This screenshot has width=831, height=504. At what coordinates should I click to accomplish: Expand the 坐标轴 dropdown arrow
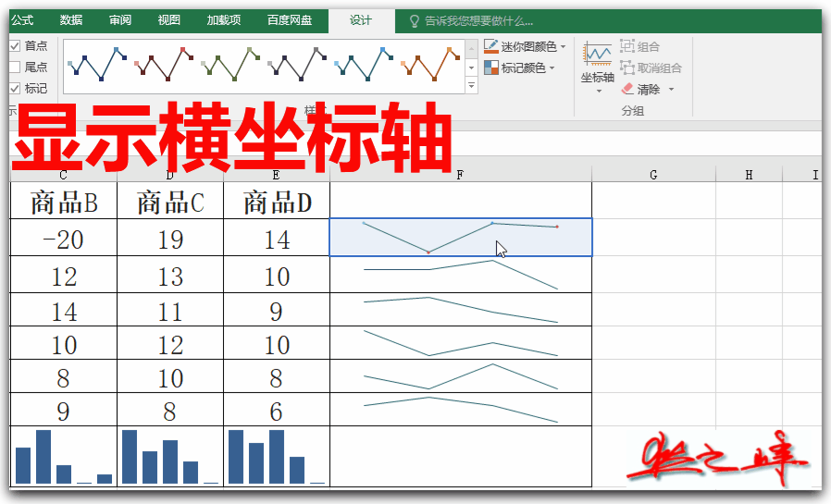(599, 91)
